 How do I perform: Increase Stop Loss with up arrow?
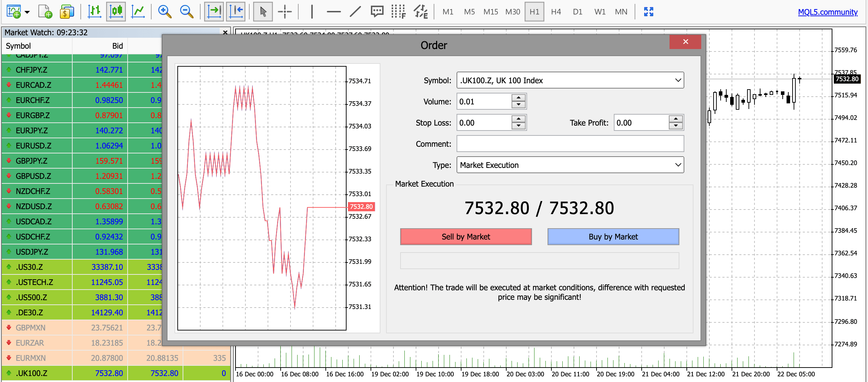(519, 119)
